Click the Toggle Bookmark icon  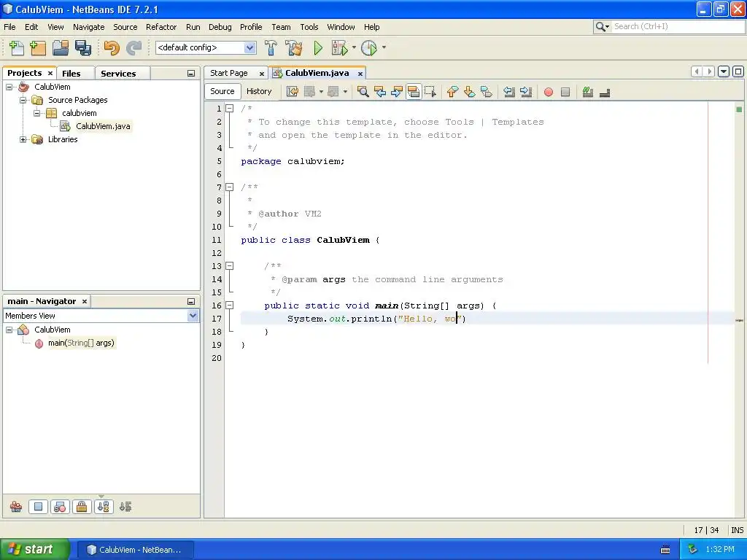pyautogui.click(x=487, y=91)
